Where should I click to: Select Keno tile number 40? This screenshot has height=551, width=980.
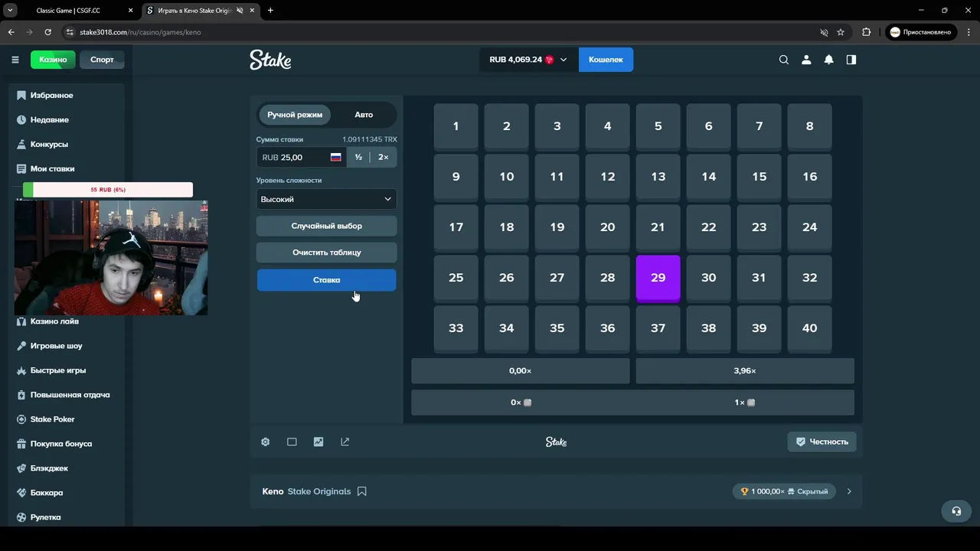pos(809,329)
